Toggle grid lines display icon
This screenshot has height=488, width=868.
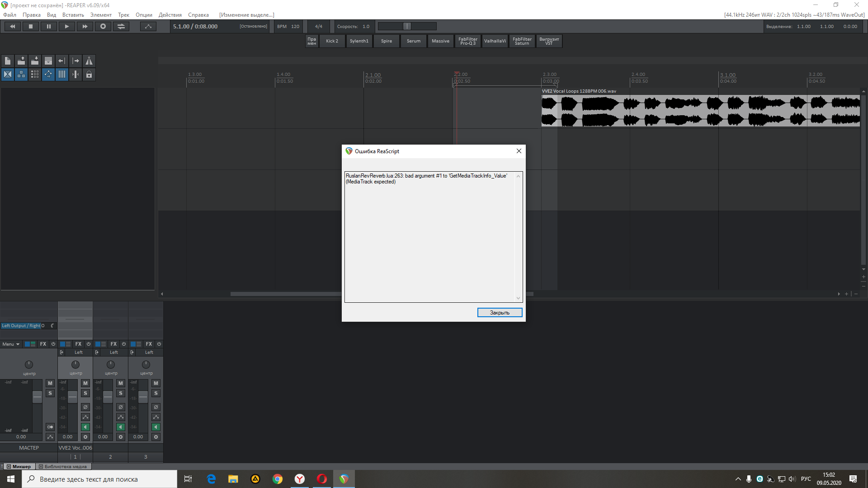tap(62, 75)
